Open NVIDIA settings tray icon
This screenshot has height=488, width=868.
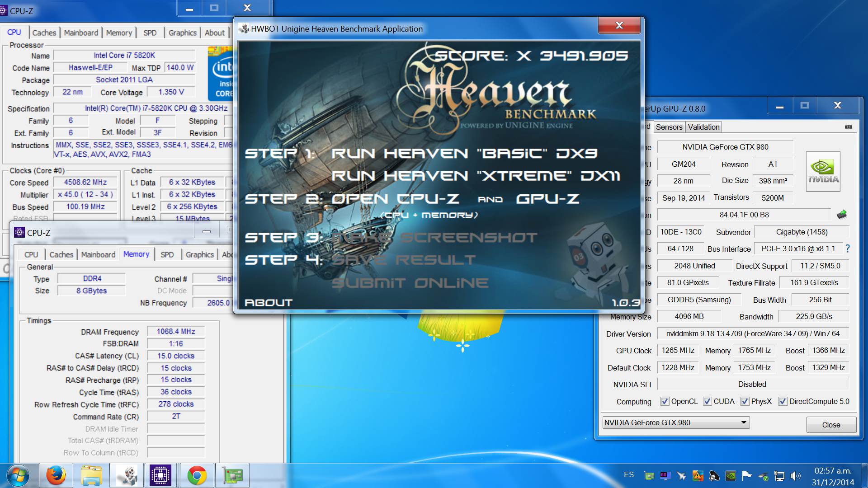[730, 475]
